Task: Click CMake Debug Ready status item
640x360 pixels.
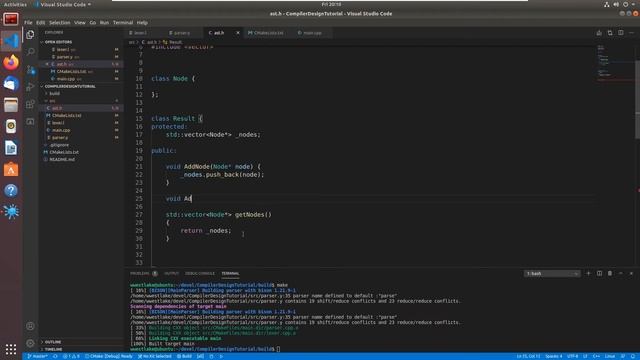Action: click(109, 356)
